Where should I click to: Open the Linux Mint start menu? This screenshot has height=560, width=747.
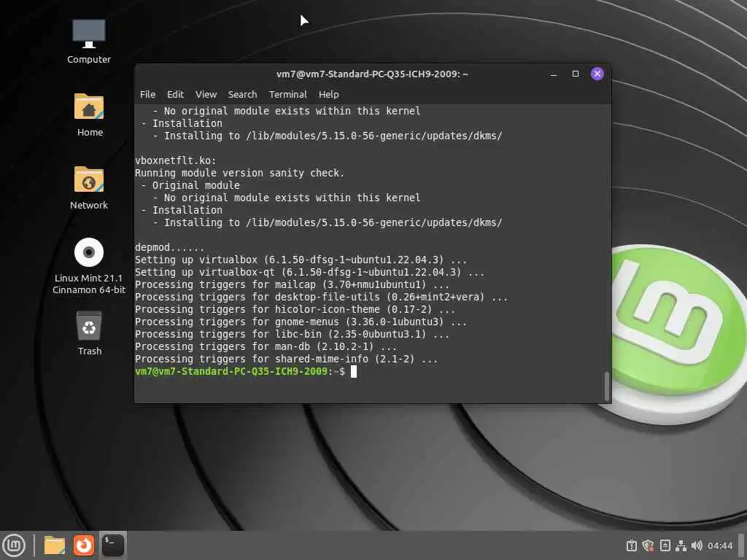(15, 545)
